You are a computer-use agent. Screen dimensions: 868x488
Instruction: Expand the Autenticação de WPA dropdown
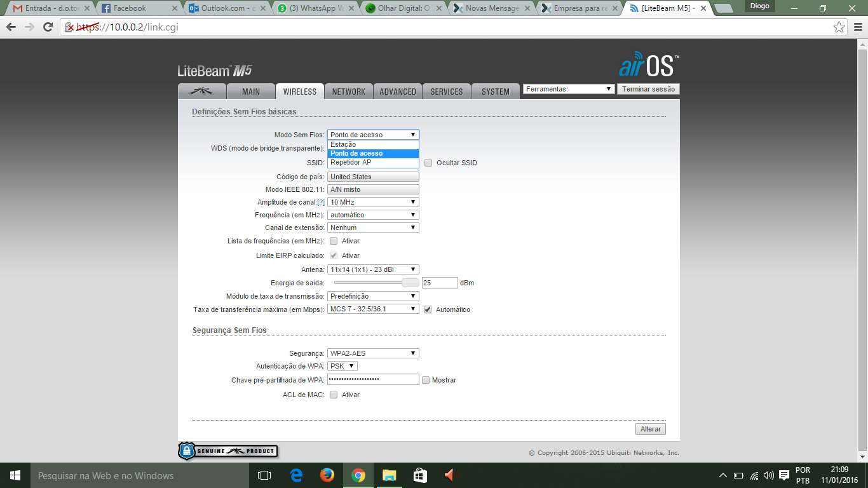coord(342,366)
